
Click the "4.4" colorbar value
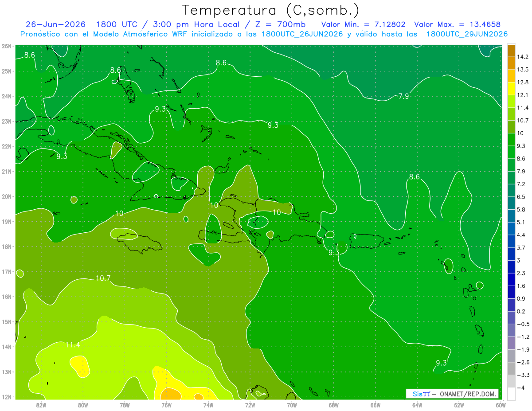pyautogui.click(x=521, y=235)
